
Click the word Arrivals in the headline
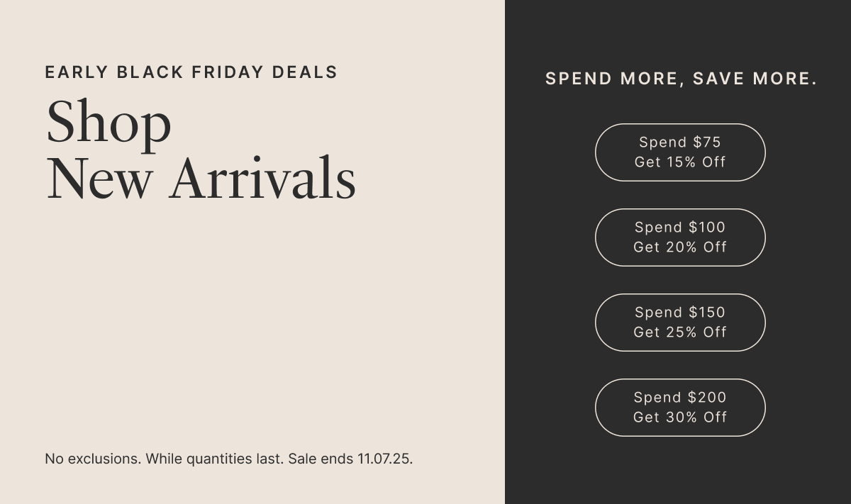(262, 179)
